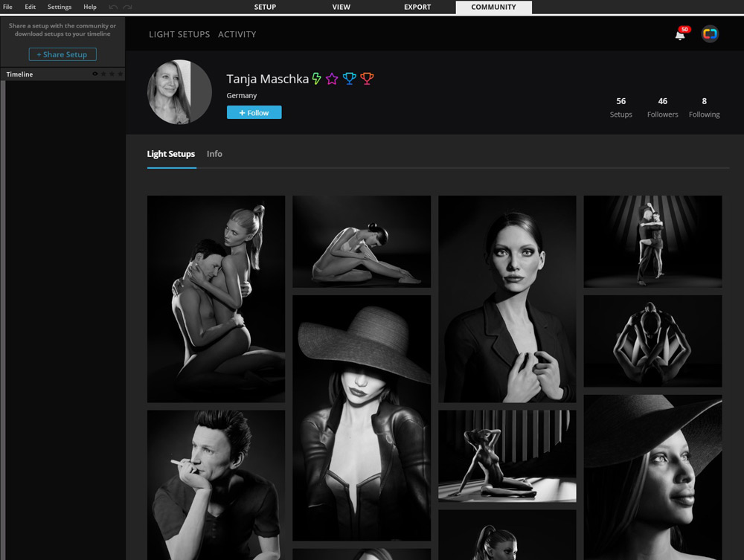744x560 pixels.
Task: View the 46 Followers list
Action: click(662, 107)
